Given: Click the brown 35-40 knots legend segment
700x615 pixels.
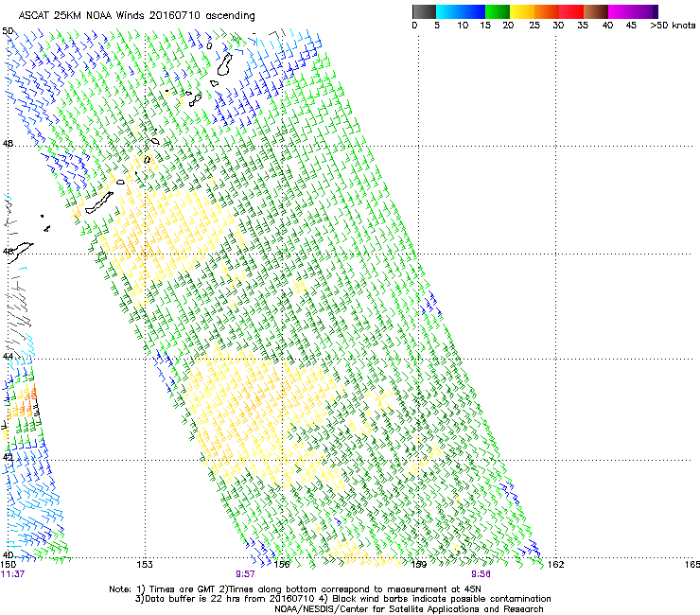Looking at the screenshot, I should pos(596,11).
